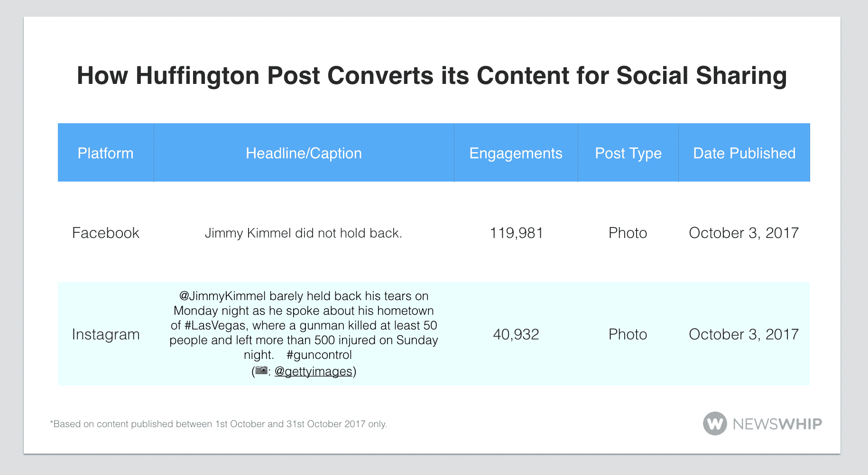Click the slide title about Huffington Post
Screen dimensions: 868x475
[x=432, y=76]
